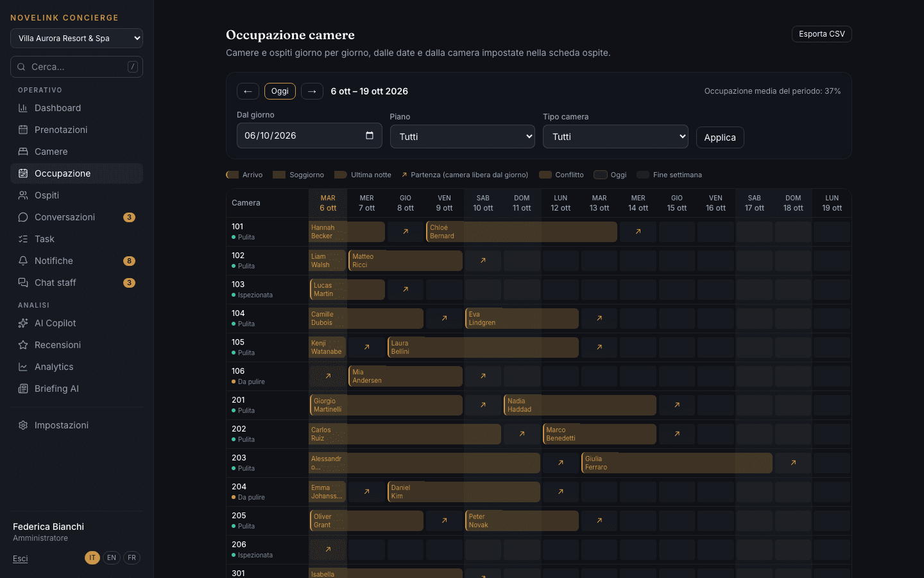The width and height of the screenshot is (924, 578).
Task: Click the Arrivo legend swatch
Action: pyautogui.click(x=232, y=175)
